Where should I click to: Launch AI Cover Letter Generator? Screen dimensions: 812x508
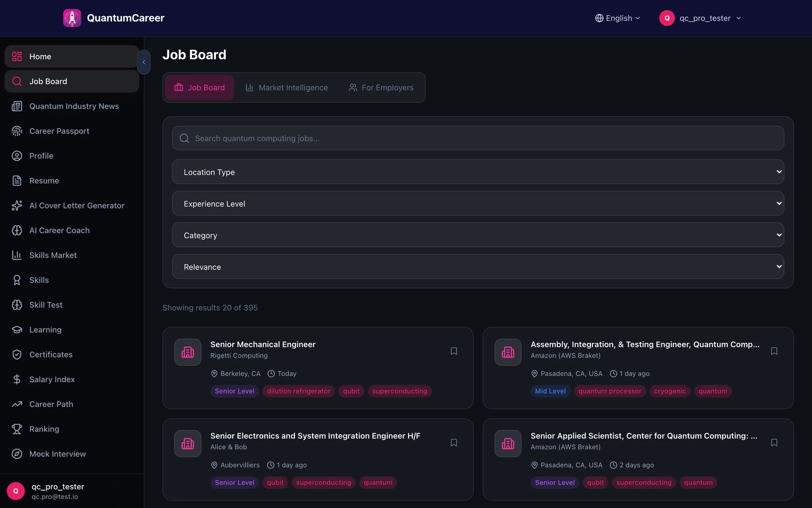72,206
